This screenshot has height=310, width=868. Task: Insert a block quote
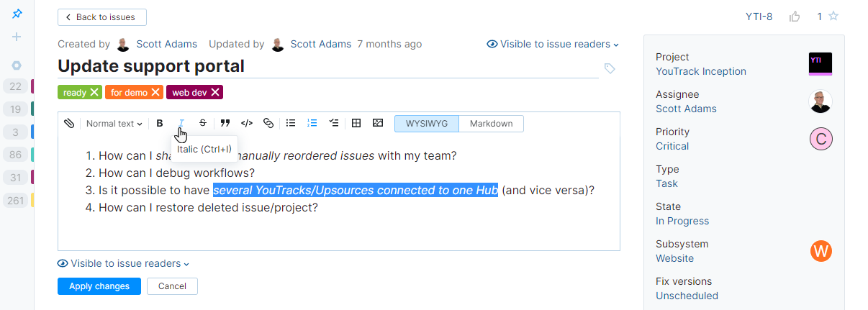pyautogui.click(x=225, y=124)
